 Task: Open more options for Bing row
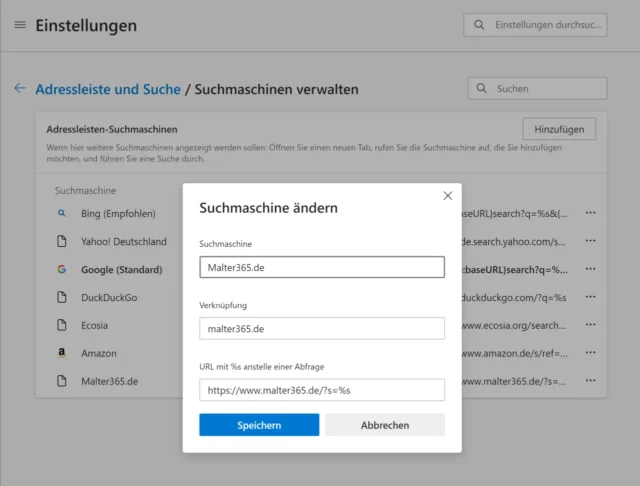tap(590, 213)
